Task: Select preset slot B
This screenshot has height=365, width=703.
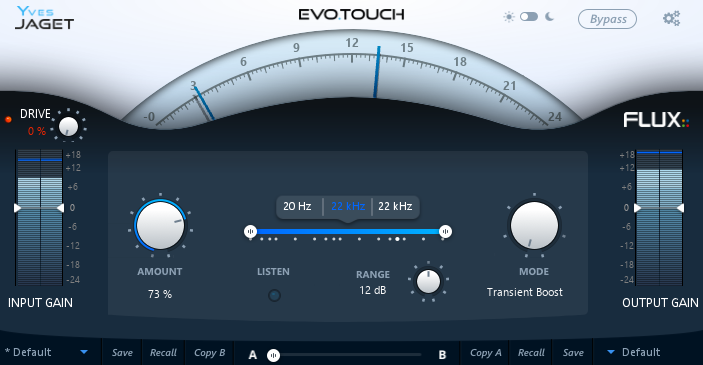Action: point(442,355)
